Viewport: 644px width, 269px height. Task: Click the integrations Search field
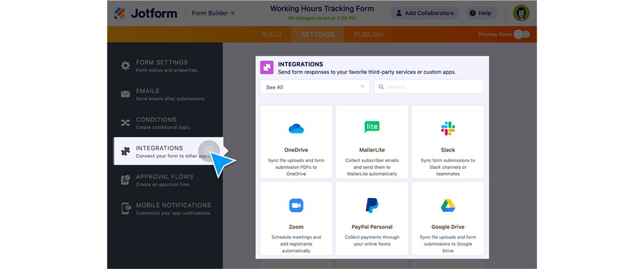429,87
